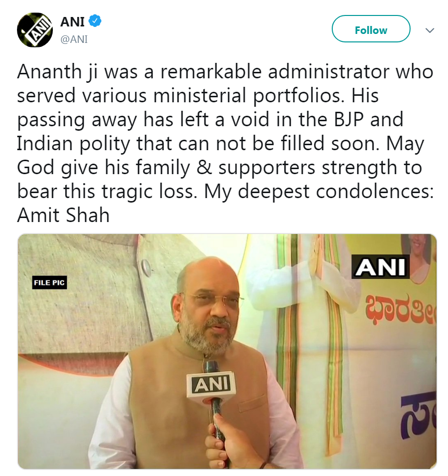Click the grey kurta button in background
448x476 pixels.
[x=146, y=267]
